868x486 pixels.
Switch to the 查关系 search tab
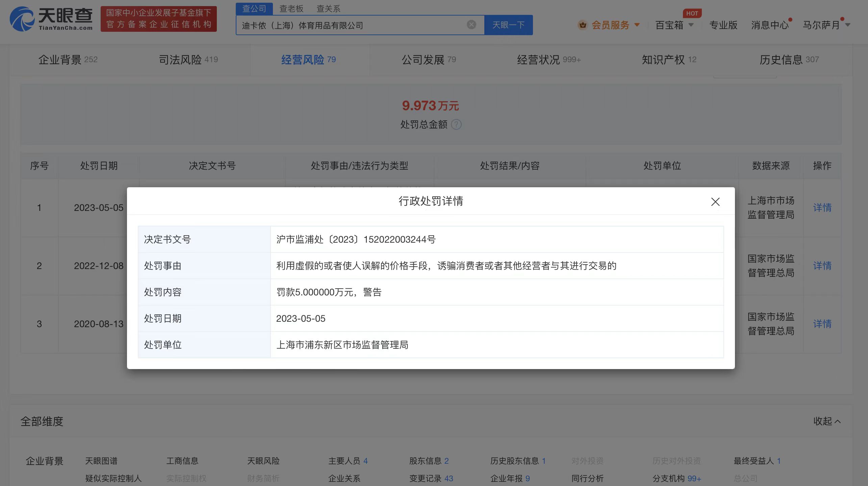(328, 8)
